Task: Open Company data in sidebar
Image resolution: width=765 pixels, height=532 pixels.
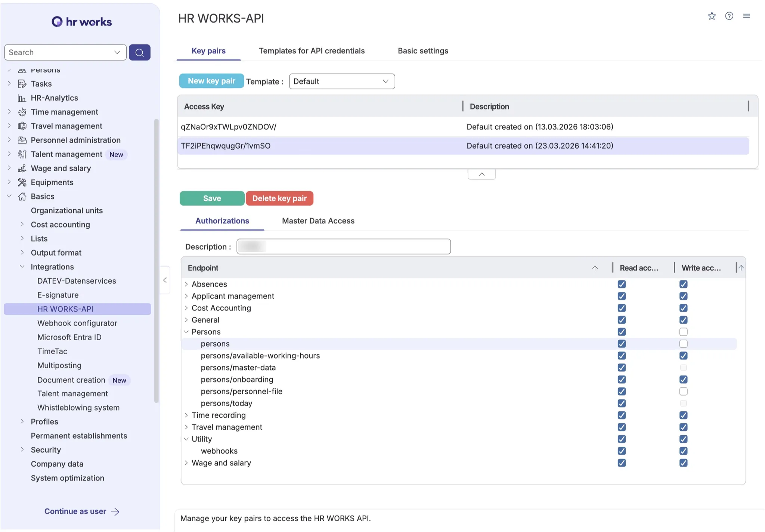Action: [57, 464]
